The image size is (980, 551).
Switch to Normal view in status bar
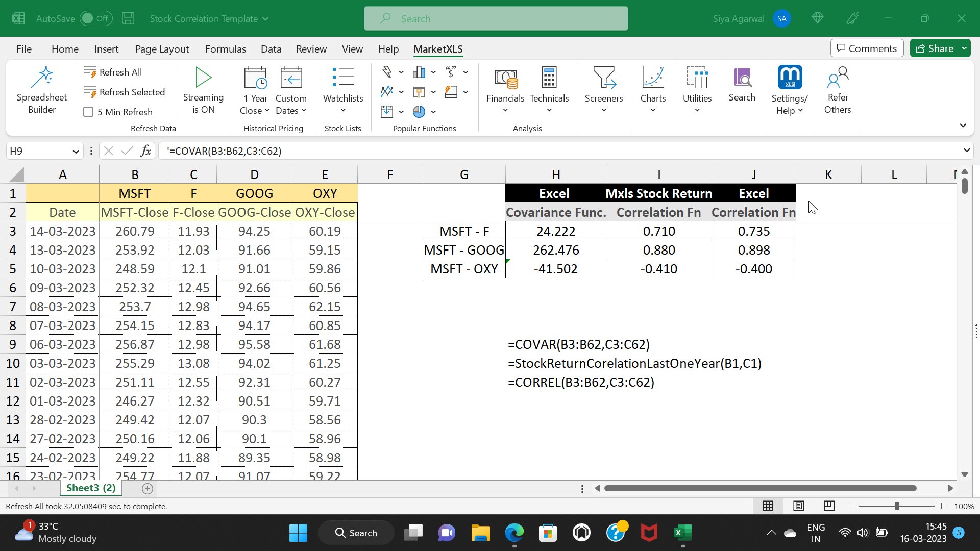click(768, 506)
